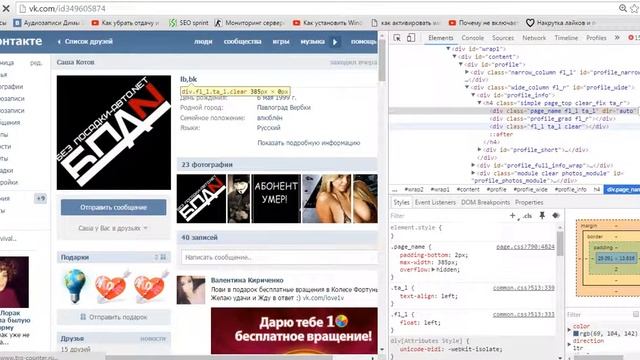Screen dimensions: 640x360
Task: Open the Как убрать отдачу YouTube bookmark
Action: pos(125,23)
